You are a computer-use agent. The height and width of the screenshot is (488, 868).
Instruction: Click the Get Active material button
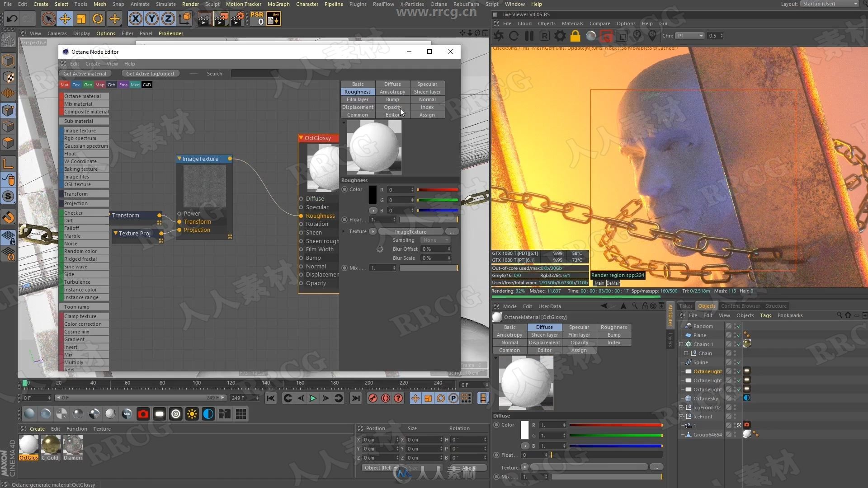click(85, 74)
